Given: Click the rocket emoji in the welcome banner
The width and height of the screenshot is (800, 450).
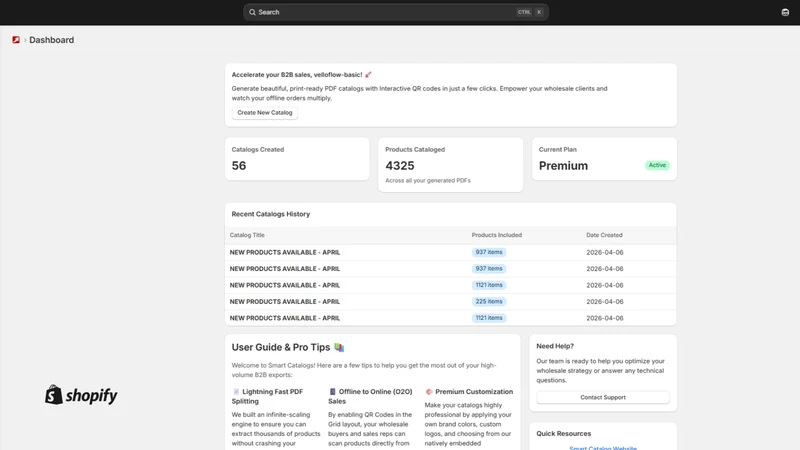Looking at the screenshot, I should tap(368, 74).
